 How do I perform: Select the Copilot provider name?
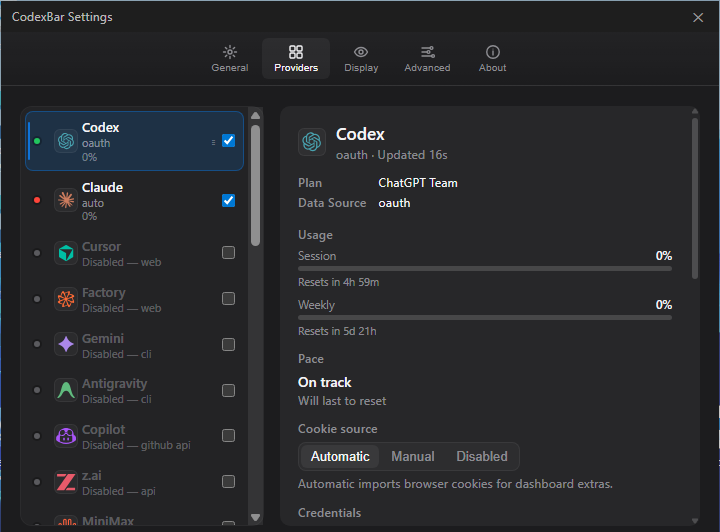[x=103, y=430]
